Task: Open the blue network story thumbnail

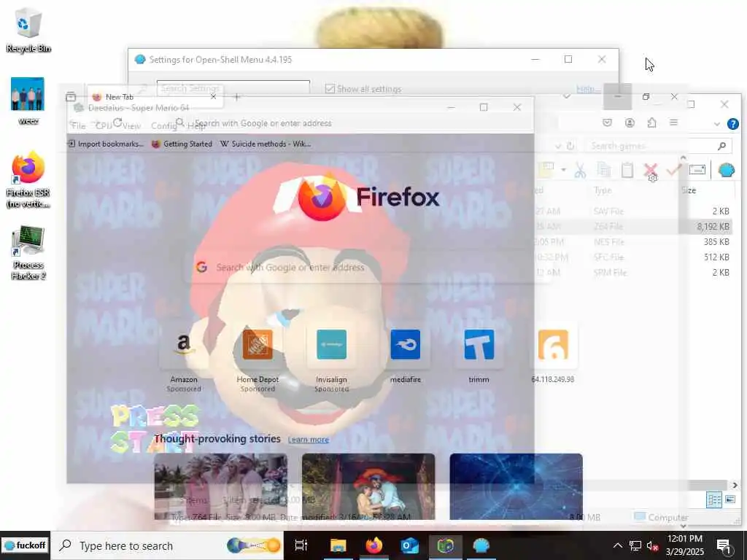Action: tap(516, 486)
